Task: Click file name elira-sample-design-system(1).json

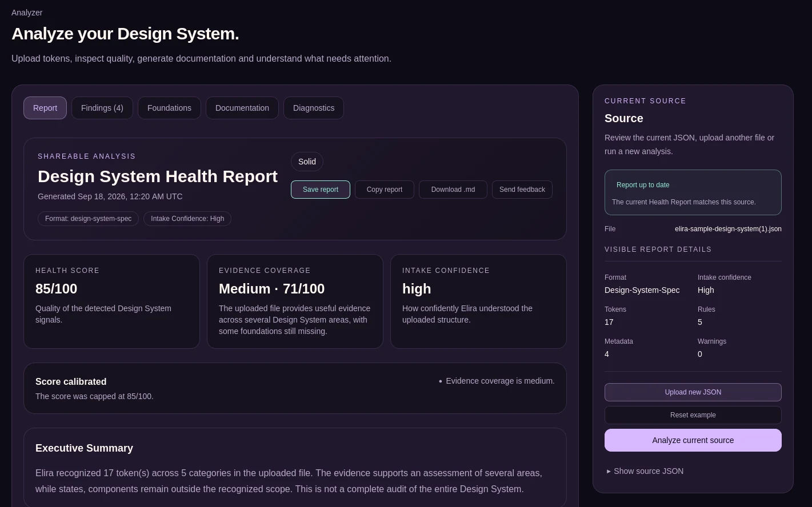Action: (x=728, y=229)
